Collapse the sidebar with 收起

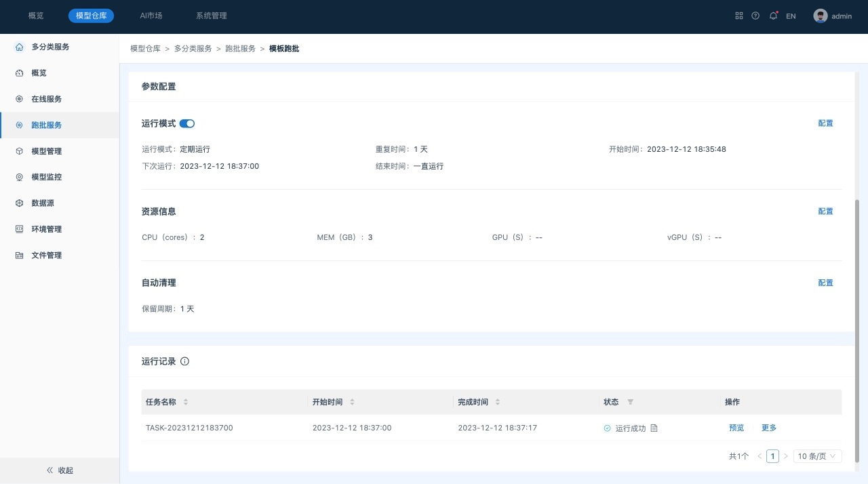pos(60,470)
